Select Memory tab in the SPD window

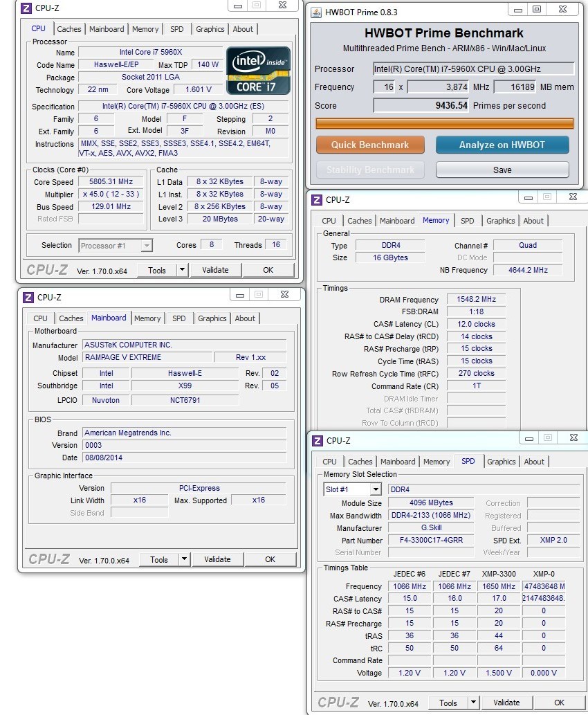click(x=437, y=462)
